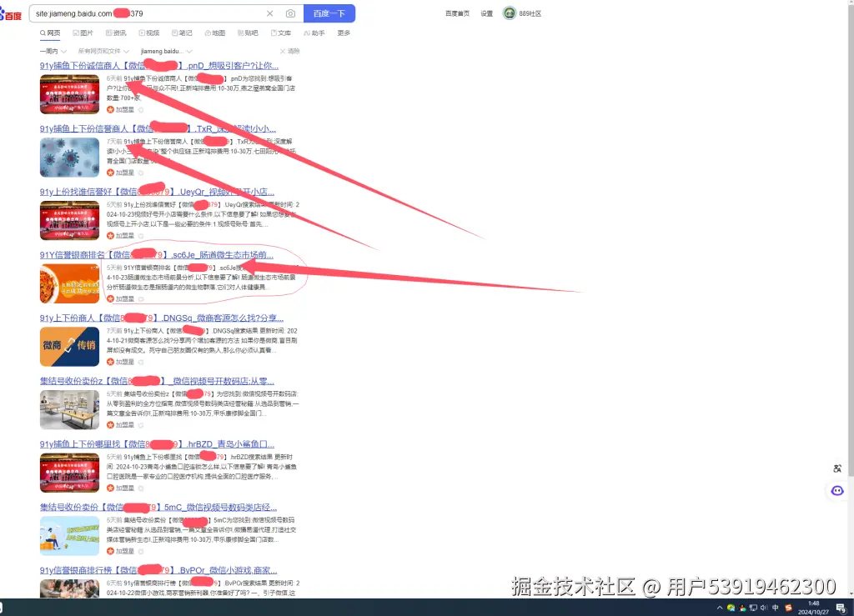Open the translate icon on the right edge
The width and height of the screenshot is (854, 616).
pyautogui.click(x=837, y=468)
